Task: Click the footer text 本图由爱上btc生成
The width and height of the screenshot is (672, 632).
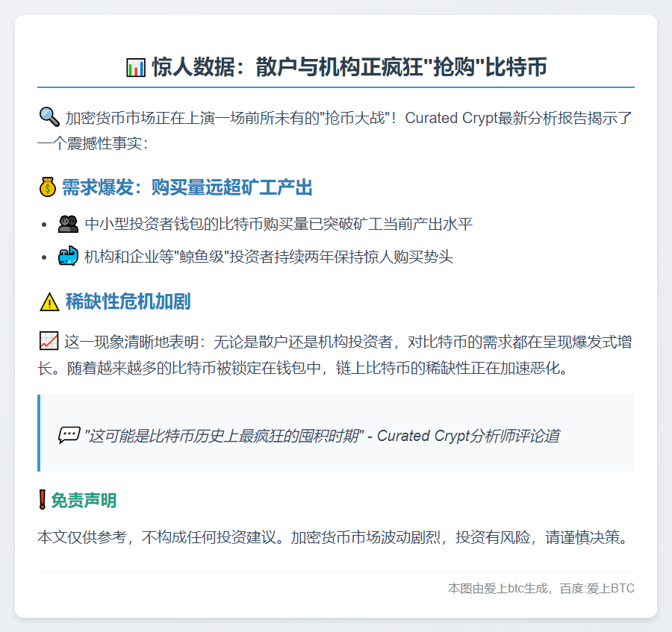Action: coord(498,588)
